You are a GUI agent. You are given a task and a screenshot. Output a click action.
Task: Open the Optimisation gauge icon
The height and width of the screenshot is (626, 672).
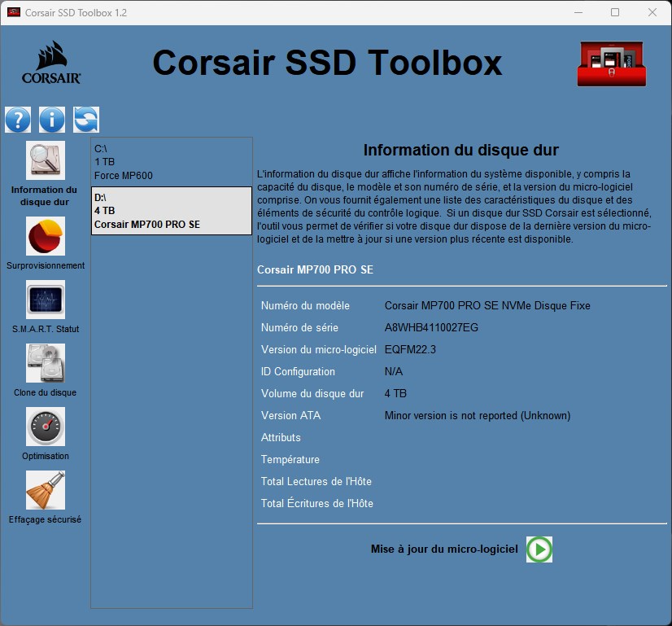(46, 427)
